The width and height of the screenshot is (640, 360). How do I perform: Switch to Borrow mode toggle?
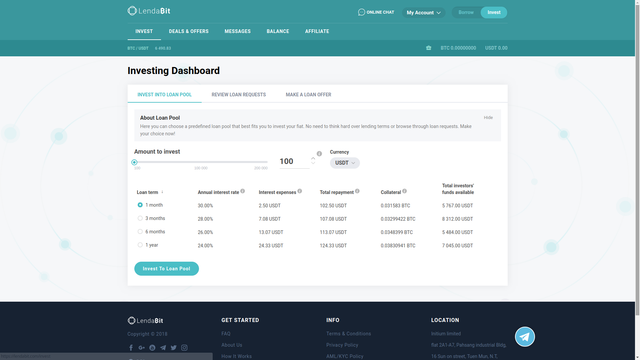pyautogui.click(x=466, y=12)
